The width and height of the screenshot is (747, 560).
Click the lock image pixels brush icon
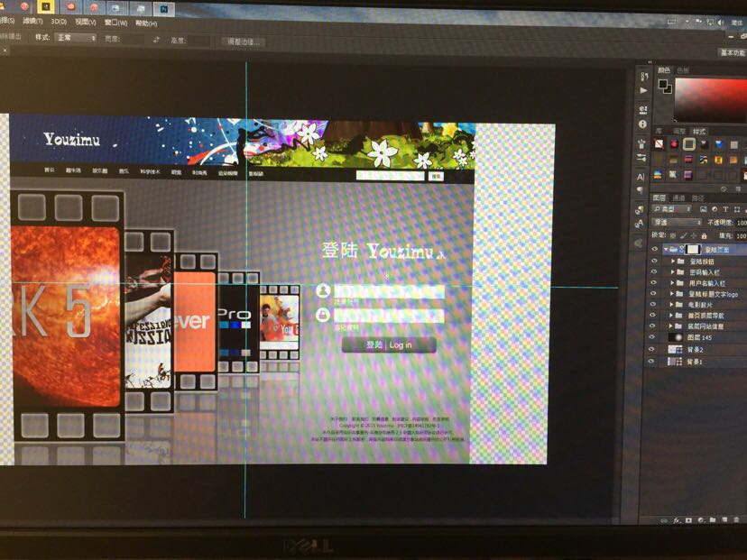click(x=683, y=235)
